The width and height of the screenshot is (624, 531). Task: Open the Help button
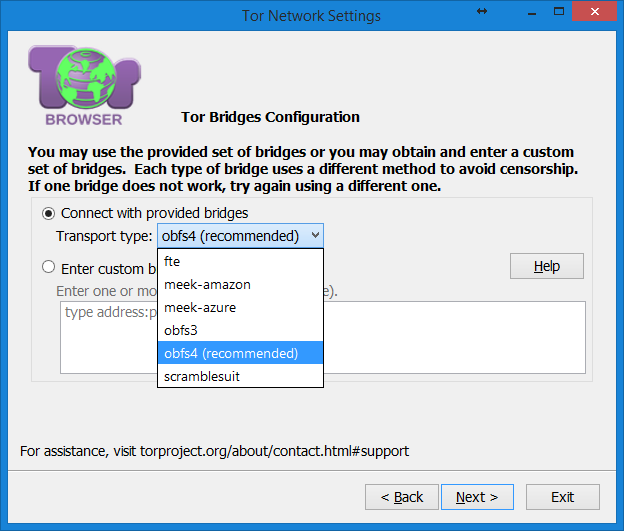click(x=547, y=266)
